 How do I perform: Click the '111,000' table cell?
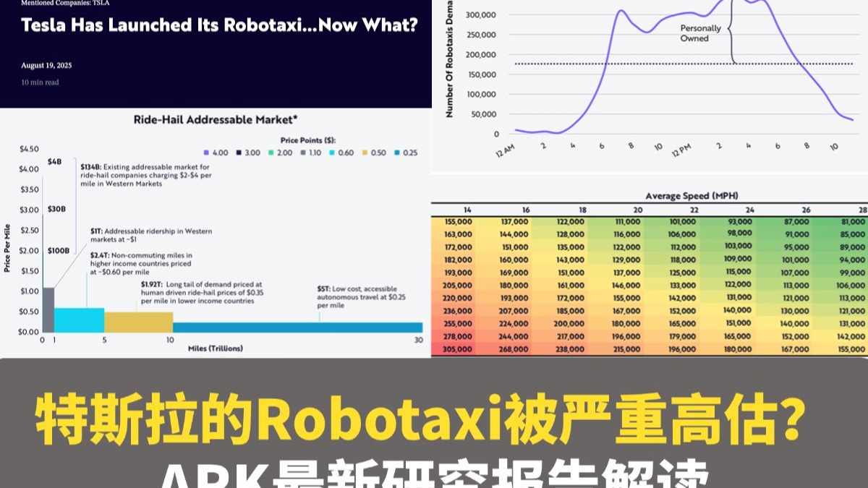626,222
